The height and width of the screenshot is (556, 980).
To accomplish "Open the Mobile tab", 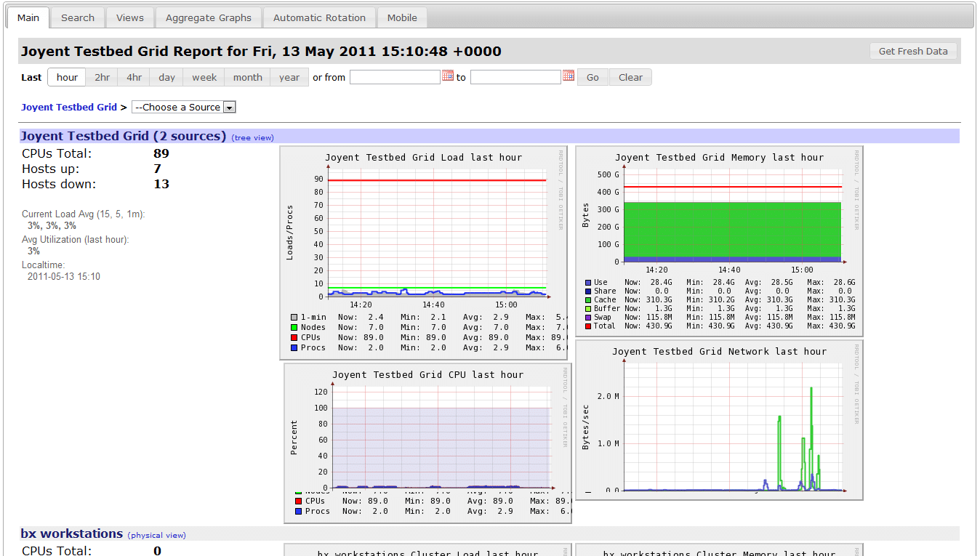I will pyautogui.click(x=402, y=17).
